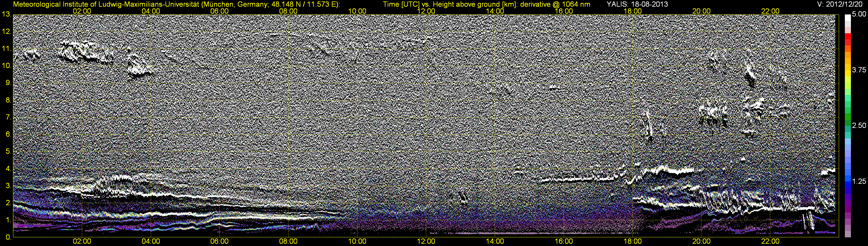Click the 22:00 tick label on upper time axis
Screen dimensions: 868x246
[770, 11]
